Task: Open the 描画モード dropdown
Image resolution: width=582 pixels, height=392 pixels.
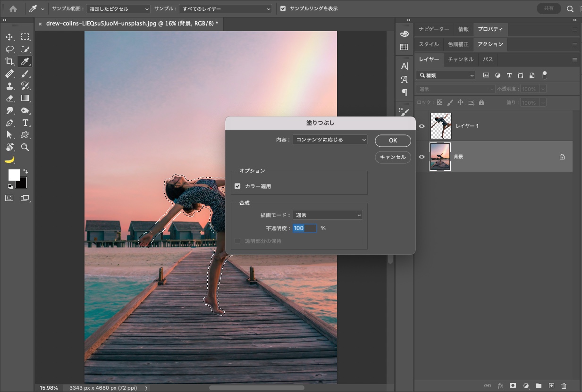Action: 327,215
